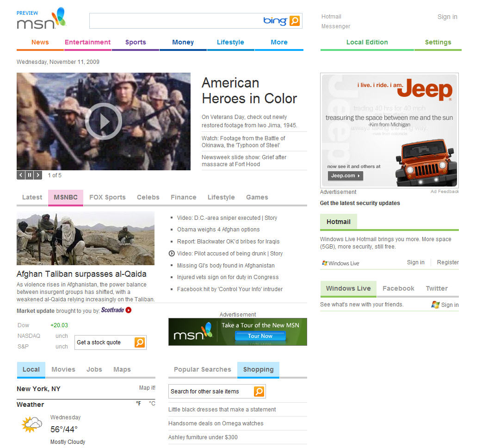488x448 pixels.
Task: Switch to the Twitter tab
Action: coord(437,289)
